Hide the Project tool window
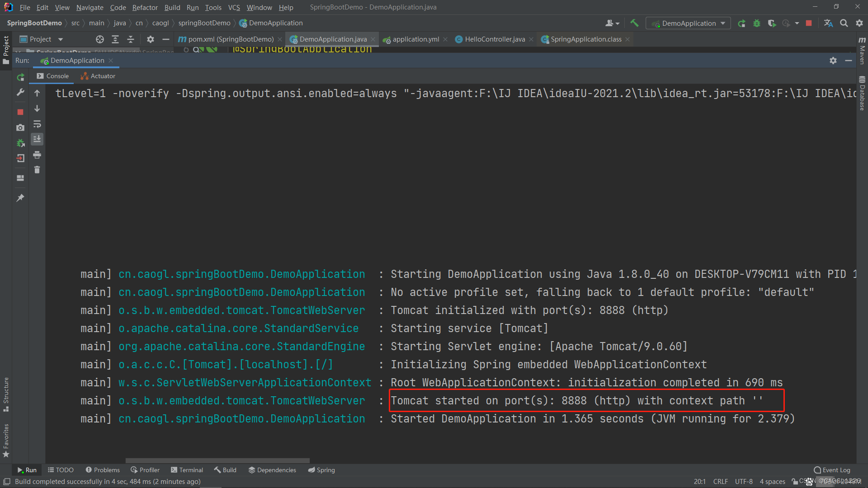Viewport: 868px width, 488px height. click(x=166, y=39)
